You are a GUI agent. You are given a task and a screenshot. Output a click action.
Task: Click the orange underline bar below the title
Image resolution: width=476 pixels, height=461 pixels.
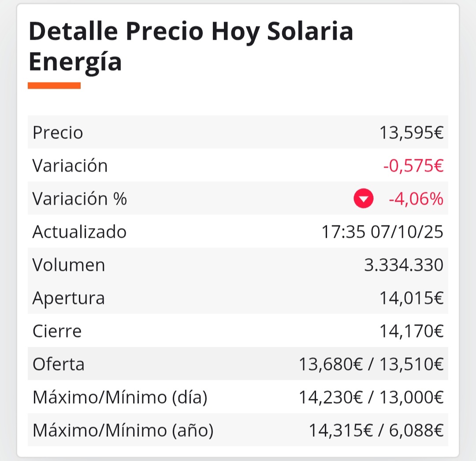pyautogui.click(x=54, y=86)
